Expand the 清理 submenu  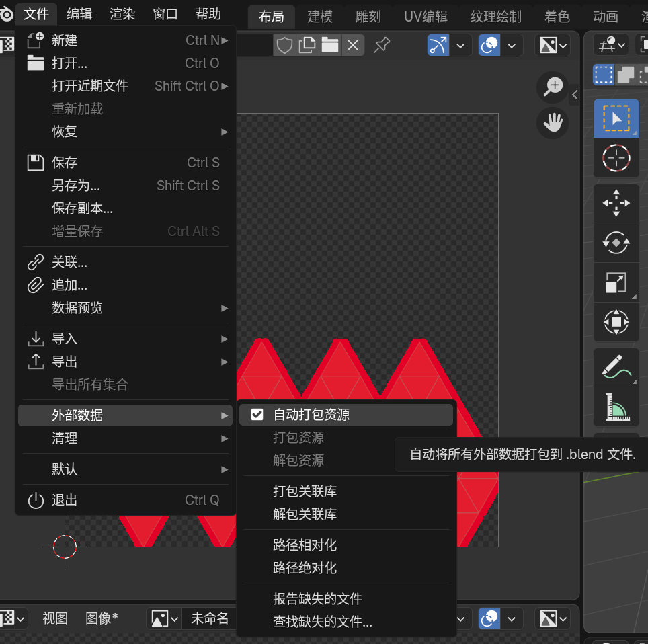coord(126,438)
